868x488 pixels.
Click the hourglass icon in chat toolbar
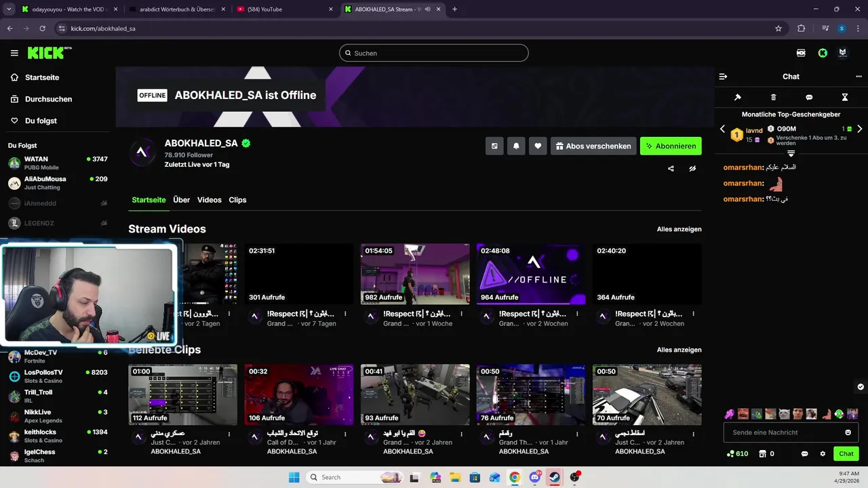(x=845, y=98)
